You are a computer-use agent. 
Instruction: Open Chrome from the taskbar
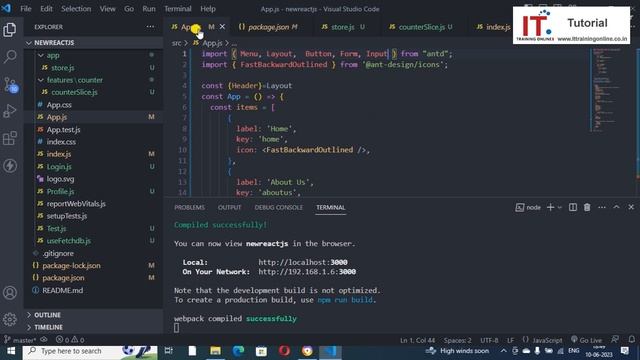point(307,351)
